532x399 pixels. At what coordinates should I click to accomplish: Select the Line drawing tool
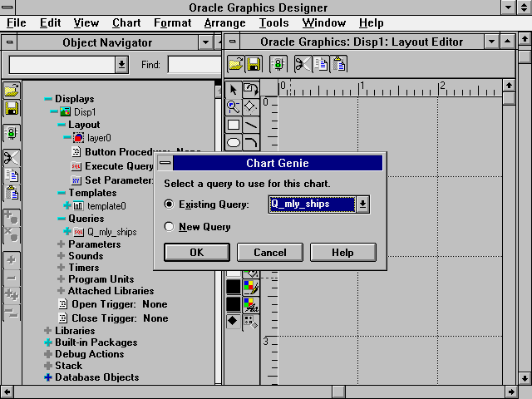250,125
